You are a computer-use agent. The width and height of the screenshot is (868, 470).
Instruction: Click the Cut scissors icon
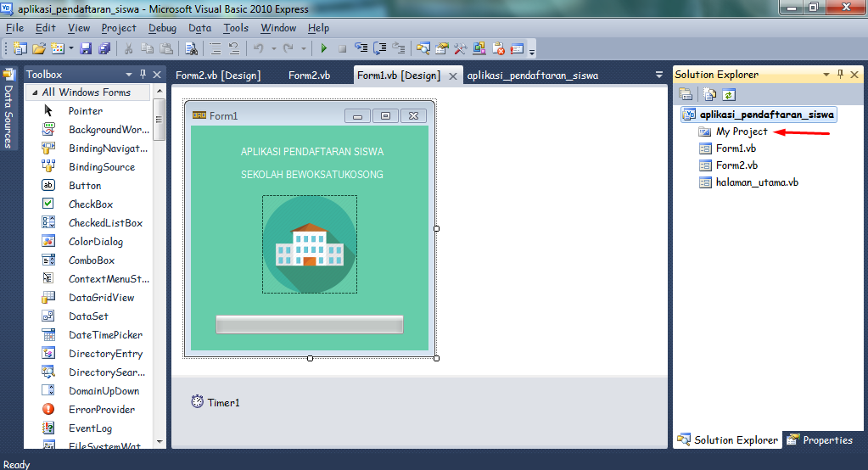click(x=128, y=48)
